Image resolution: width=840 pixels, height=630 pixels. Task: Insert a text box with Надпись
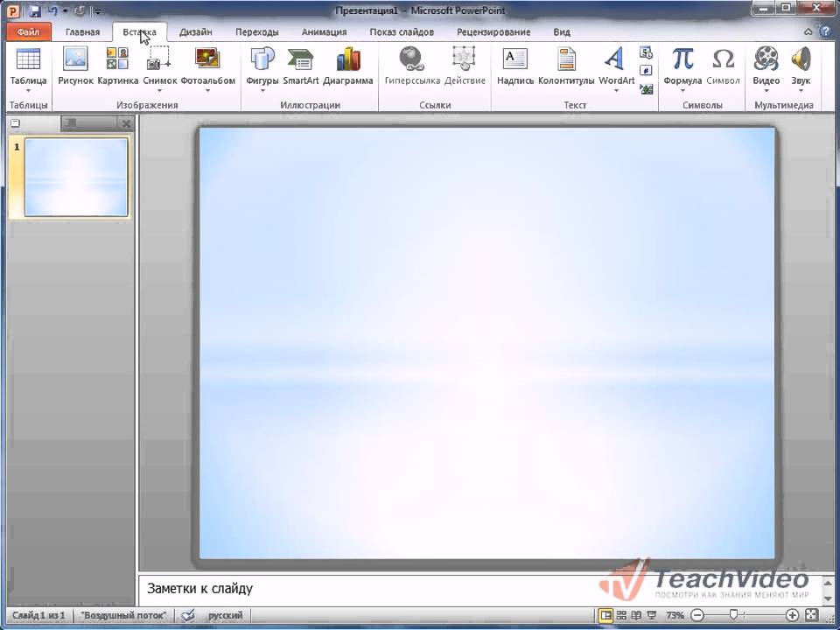click(514, 66)
